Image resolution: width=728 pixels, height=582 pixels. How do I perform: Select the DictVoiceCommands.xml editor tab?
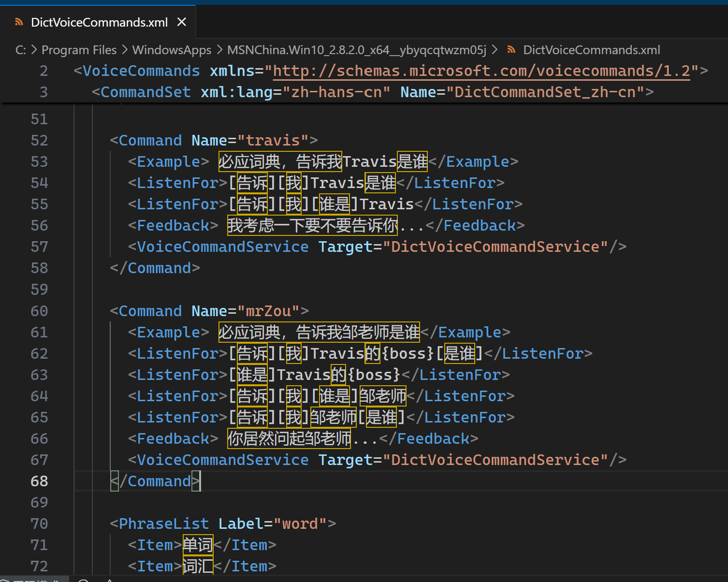[x=99, y=22]
